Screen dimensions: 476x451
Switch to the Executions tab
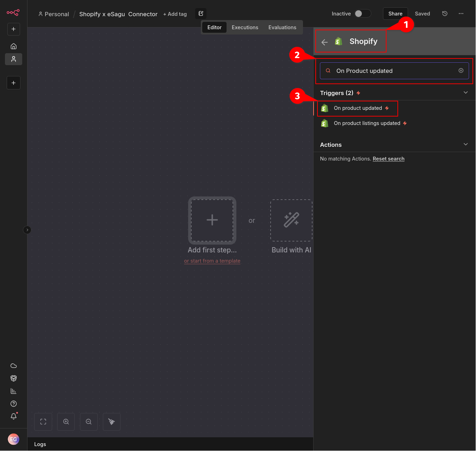coord(245,27)
